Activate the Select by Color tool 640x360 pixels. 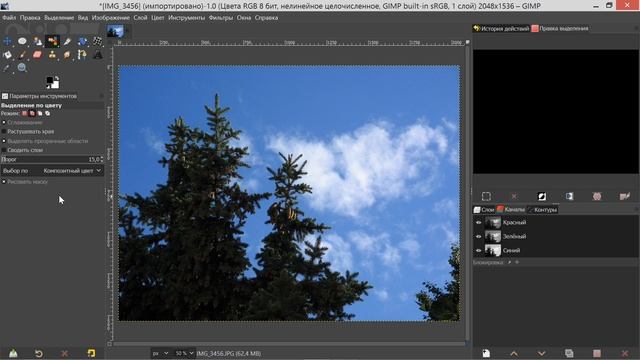point(52,41)
